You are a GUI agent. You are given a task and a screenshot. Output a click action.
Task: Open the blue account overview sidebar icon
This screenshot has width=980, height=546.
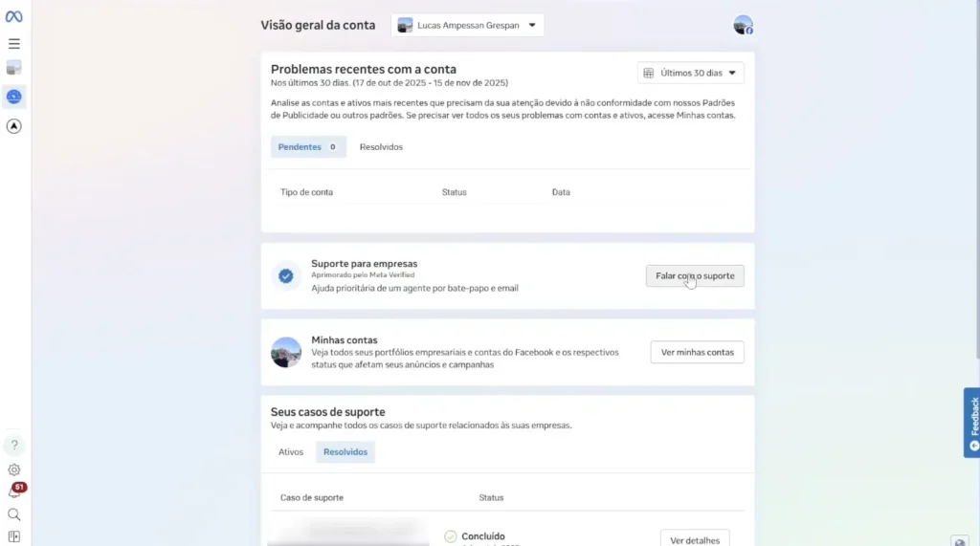(13, 97)
